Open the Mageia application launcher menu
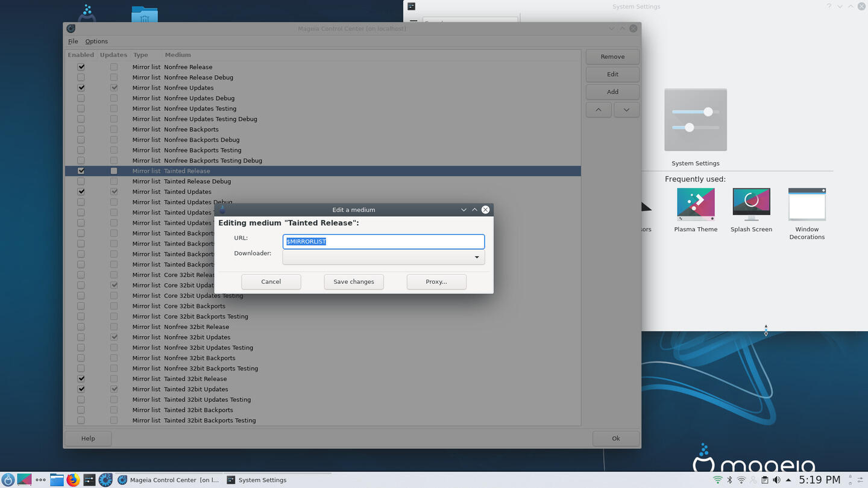 tap(8, 480)
